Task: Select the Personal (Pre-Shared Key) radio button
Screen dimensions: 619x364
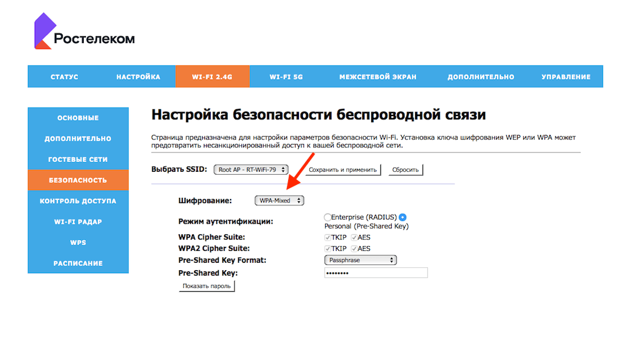Action: (403, 217)
